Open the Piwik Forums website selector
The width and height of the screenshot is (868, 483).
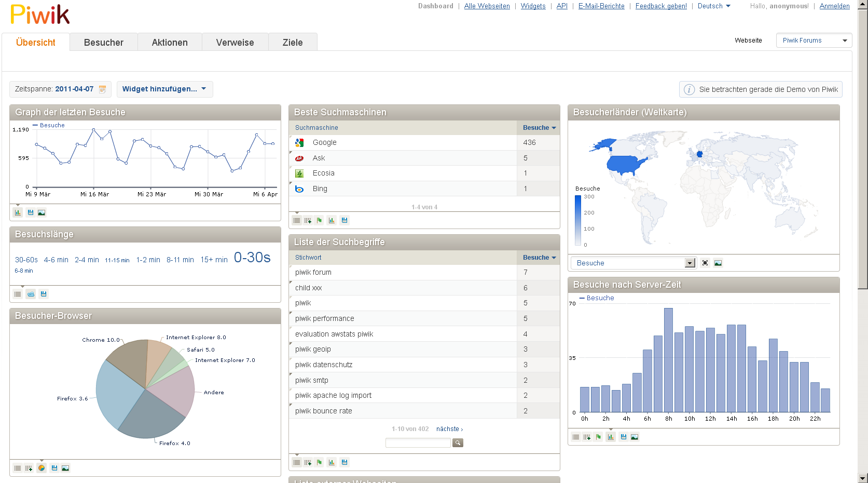[814, 41]
